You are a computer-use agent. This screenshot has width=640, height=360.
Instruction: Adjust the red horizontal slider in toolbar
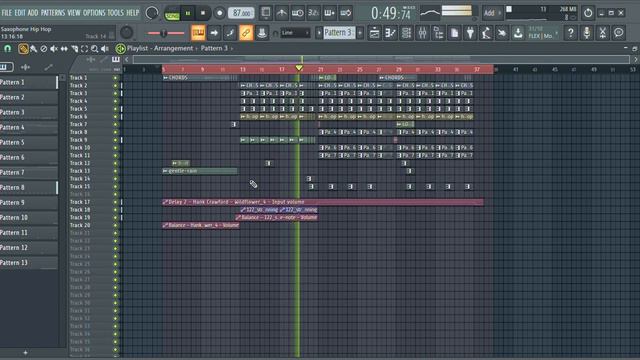pos(166,33)
